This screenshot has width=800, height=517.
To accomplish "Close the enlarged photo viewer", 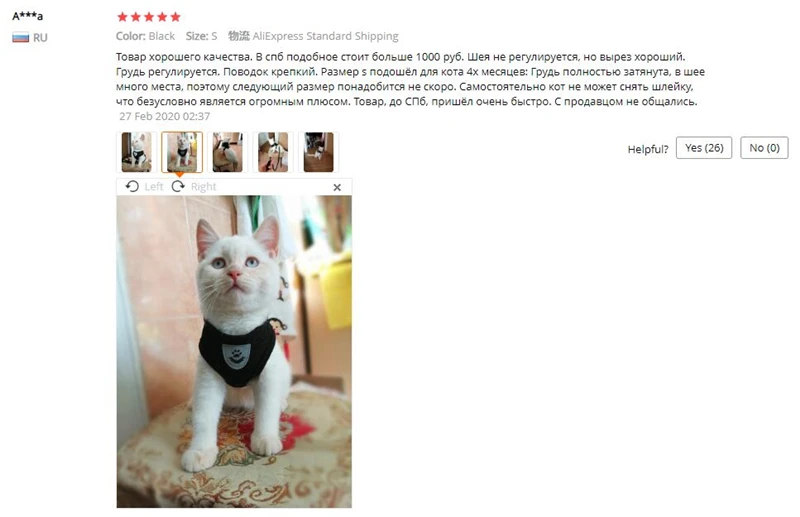I will [x=337, y=187].
